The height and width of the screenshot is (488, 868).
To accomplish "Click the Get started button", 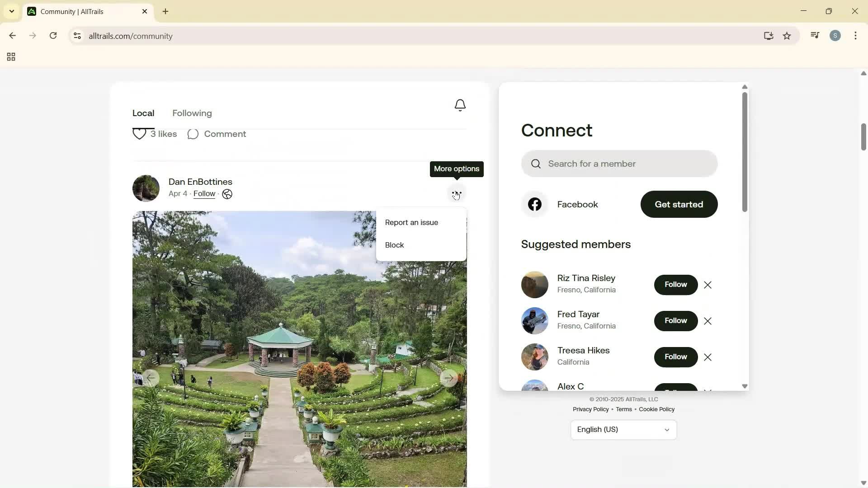I will point(679,205).
